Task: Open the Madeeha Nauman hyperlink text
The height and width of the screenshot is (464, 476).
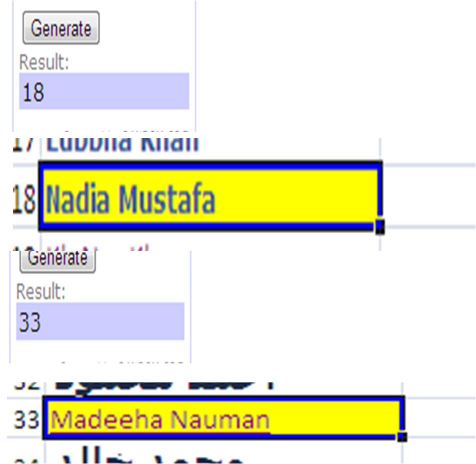Action: (160, 420)
